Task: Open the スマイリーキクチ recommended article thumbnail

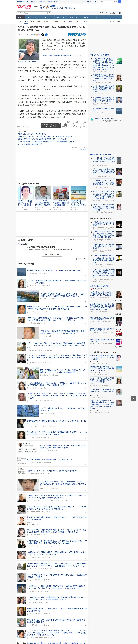Action: pos(43,193)
